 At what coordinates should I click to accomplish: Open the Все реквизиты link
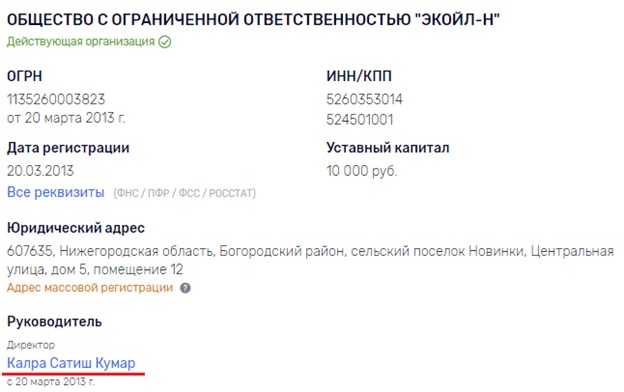pyautogui.click(x=56, y=192)
